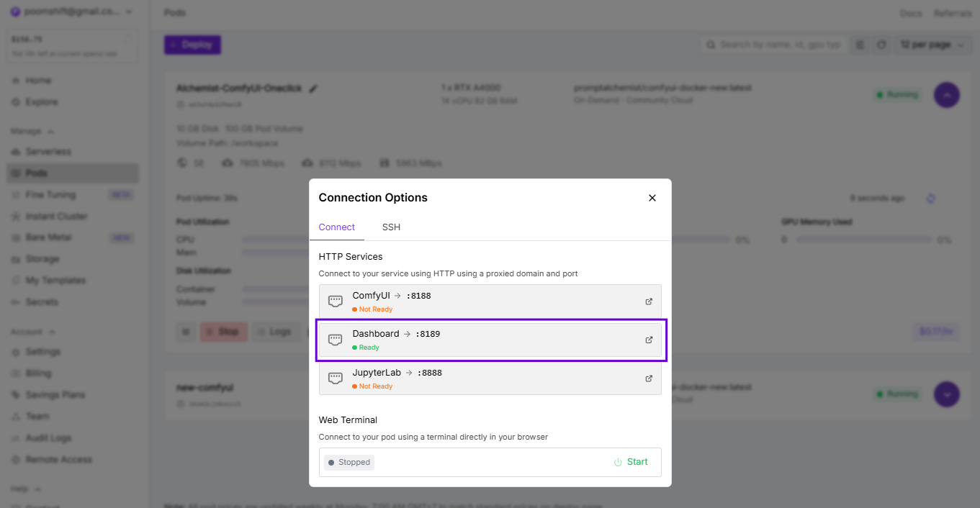The height and width of the screenshot is (508, 980).
Task: Edit the Alchemist-ComfyUI-Oneclick pod name pencil
Action: pos(313,89)
